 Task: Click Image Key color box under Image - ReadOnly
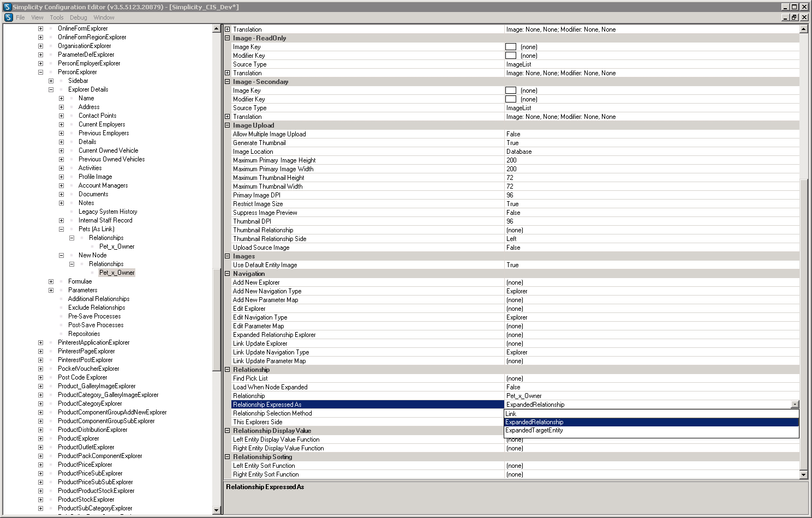(x=511, y=47)
